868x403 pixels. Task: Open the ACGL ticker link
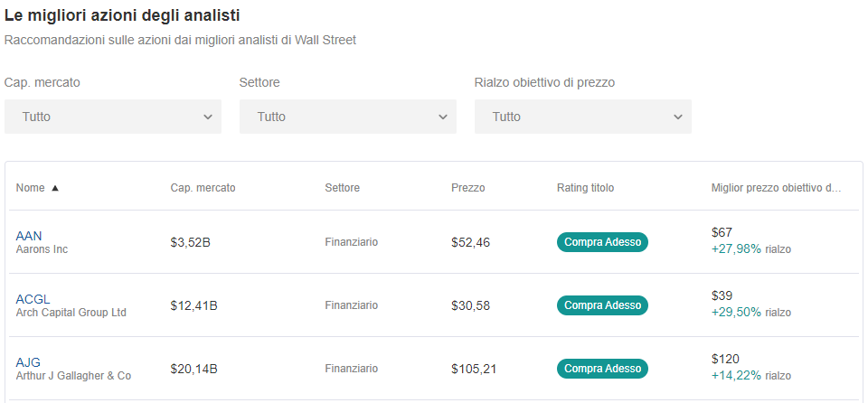click(33, 299)
